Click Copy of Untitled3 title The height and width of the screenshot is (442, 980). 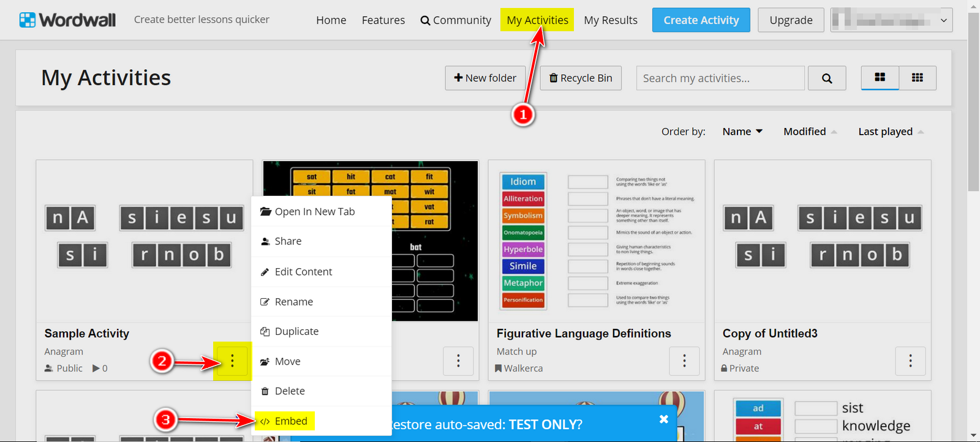click(x=770, y=334)
